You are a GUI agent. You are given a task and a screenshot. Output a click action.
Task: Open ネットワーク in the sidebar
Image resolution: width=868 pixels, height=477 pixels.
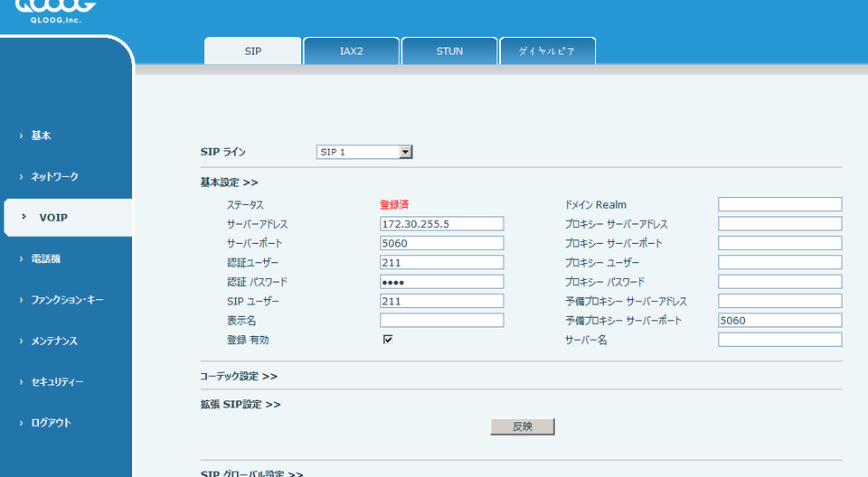[x=54, y=176]
